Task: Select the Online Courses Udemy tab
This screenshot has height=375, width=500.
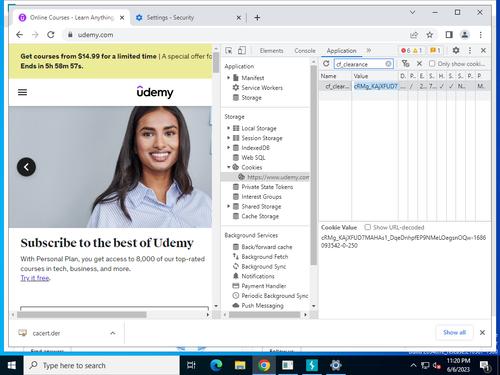Action: click(71, 18)
